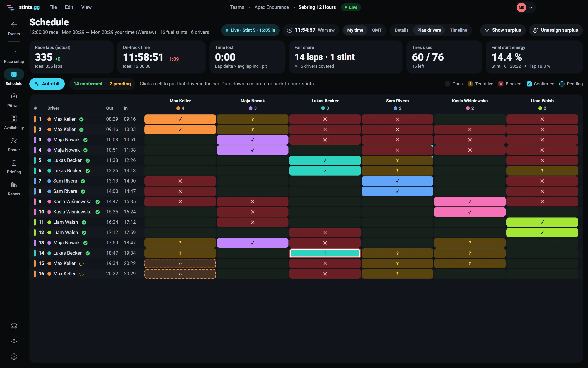The width and height of the screenshot is (588, 368).
Task: Click the Live Stint 5 status pill
Action: 250,30
